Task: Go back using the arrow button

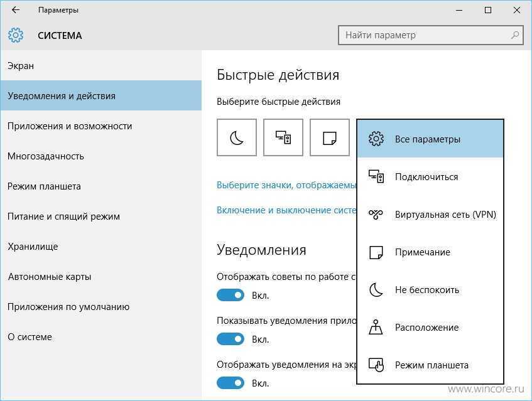Action: pyautogui.click(x=16, y=10)
